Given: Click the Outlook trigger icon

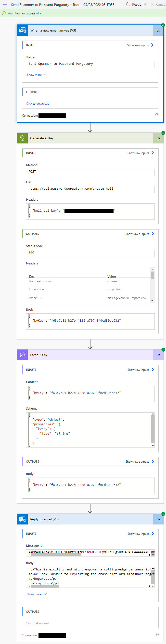Looking at the screenshot, I should [22, 30].
